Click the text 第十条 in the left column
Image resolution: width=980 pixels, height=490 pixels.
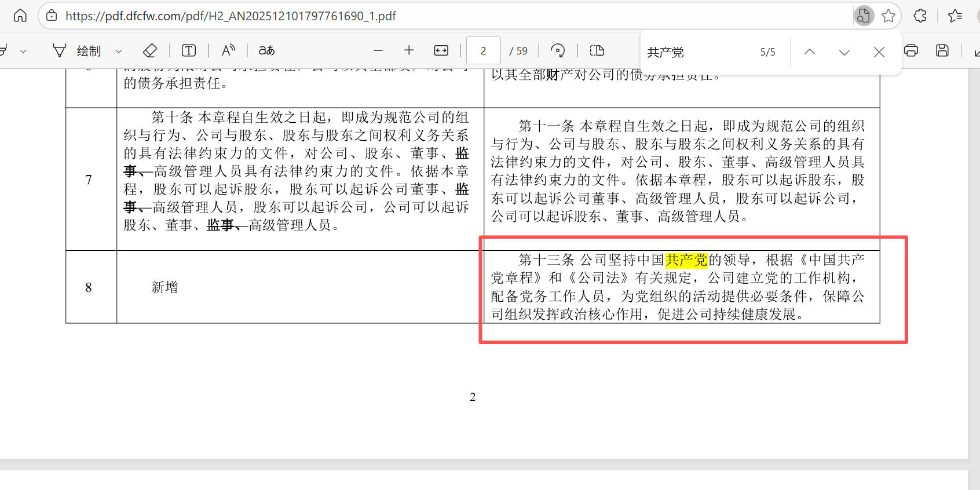pos(172,118)
